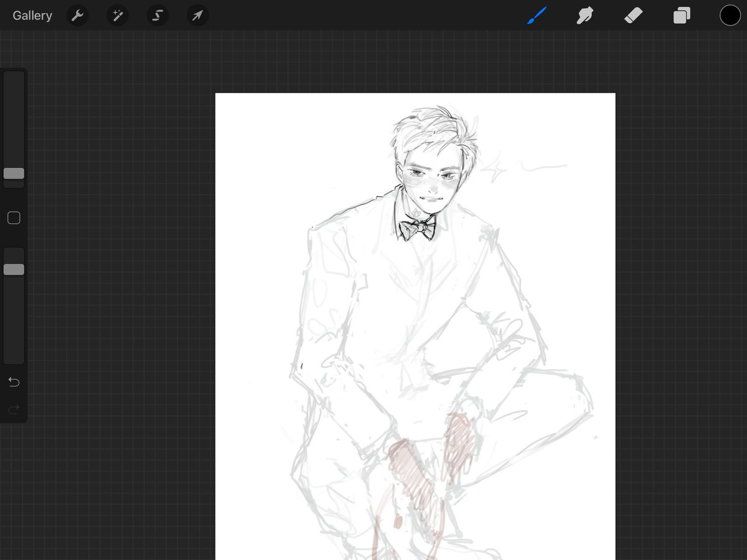Select the Brush tool
Screen dimensions: 747x560
pyautogui.click(x=536, y=16)
